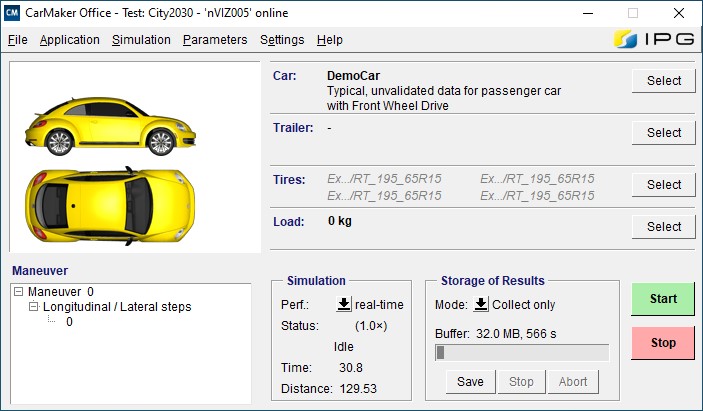The width and height of the screenshot is (703, 411).
Task: Click the CM application icon in title bar
Action: click(12, 13)
